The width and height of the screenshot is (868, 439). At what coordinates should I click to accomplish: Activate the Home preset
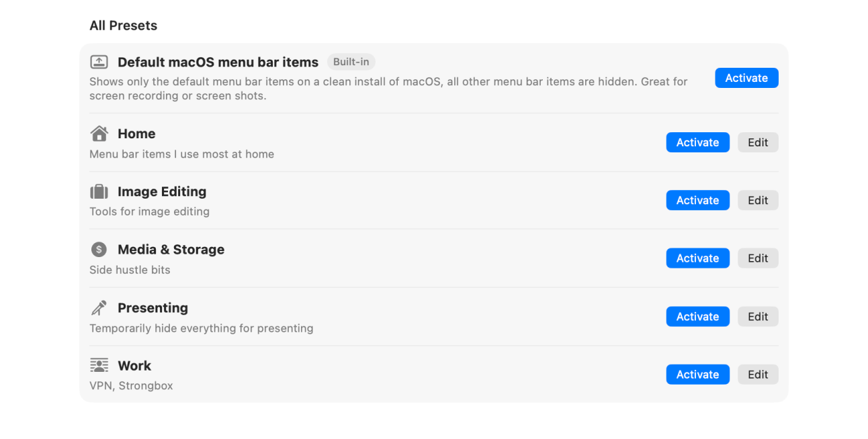697,142
